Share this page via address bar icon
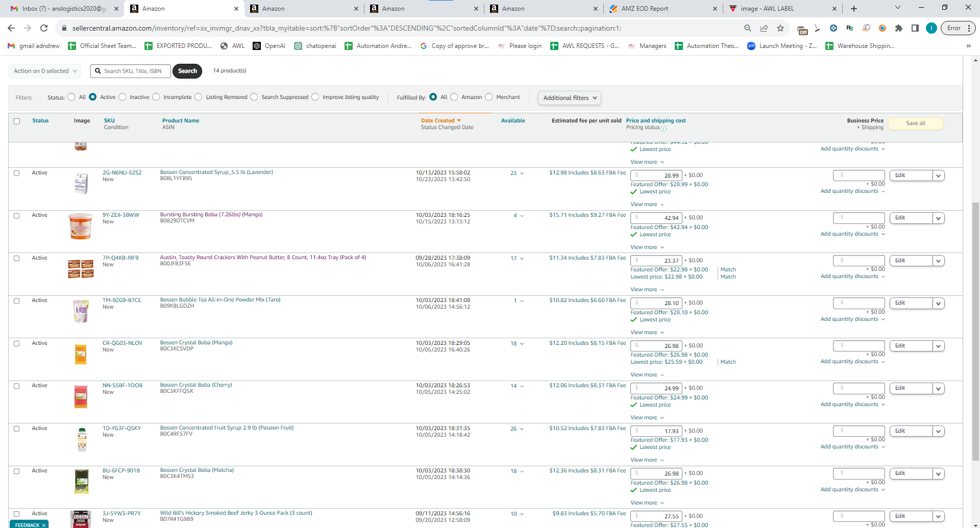The width and height of the screenshot is (980, 528). 764,28
